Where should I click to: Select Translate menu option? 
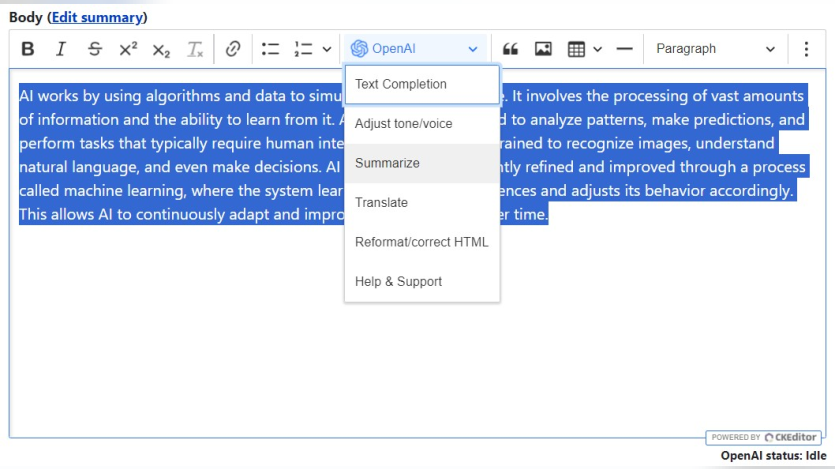(x=422, y=202)
